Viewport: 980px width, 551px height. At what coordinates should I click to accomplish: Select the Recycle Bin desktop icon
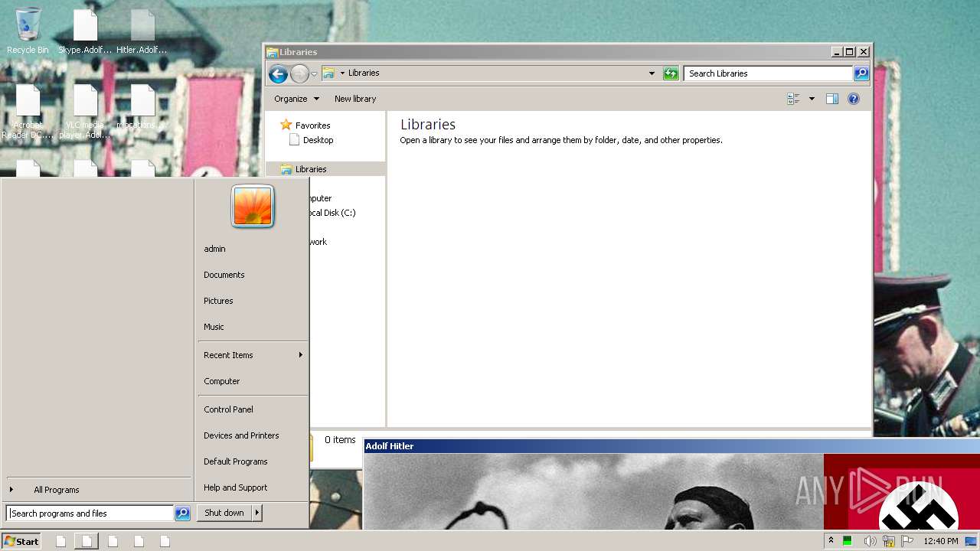[x=28, y=31]
